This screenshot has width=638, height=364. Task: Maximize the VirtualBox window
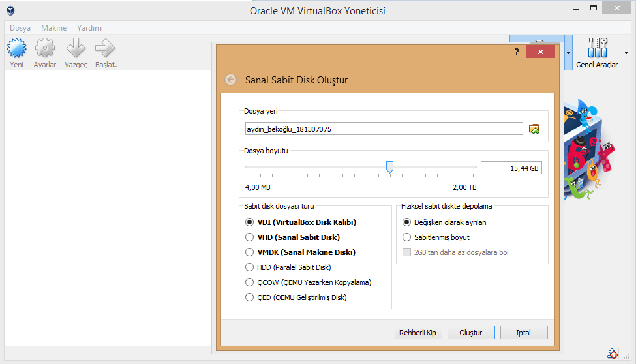(594, 8)
